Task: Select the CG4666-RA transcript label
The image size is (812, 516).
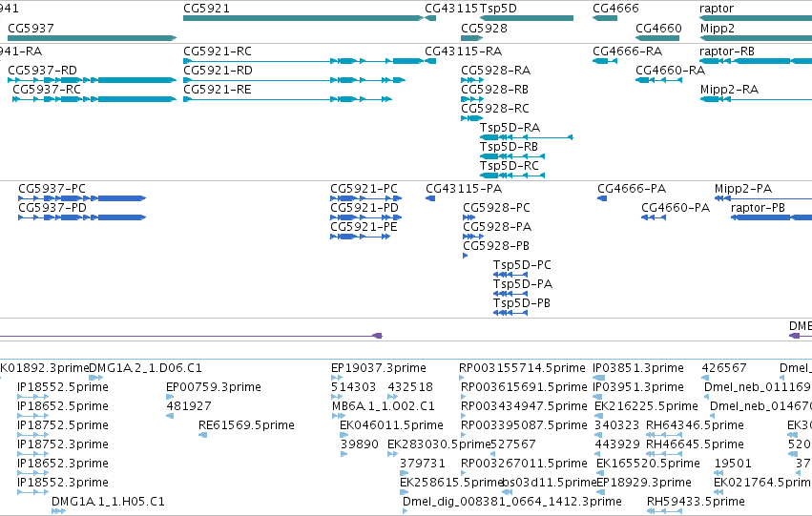Action: [628, 52]
